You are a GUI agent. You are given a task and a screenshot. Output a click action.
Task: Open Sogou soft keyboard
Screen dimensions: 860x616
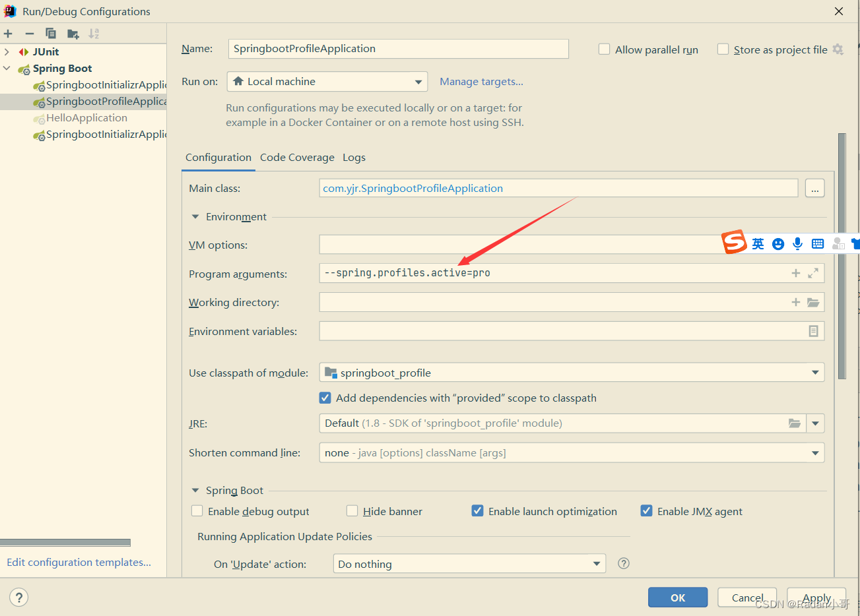pos(818,244)
